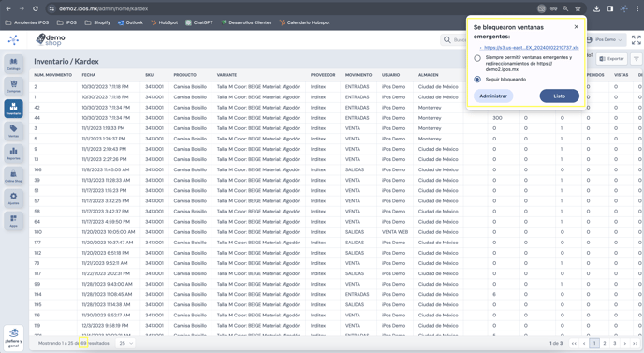Click the USUARIO column header

(390, 75)
